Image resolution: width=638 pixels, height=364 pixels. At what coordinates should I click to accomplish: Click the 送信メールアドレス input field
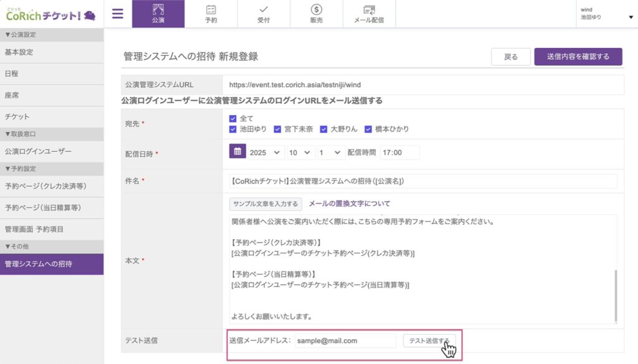pos(345,340)
